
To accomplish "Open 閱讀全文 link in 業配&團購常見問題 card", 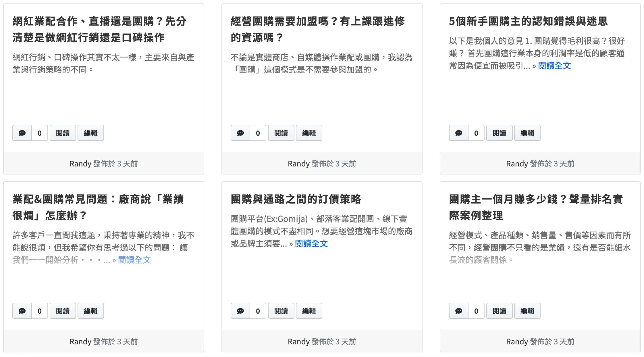I will coord(134,260).
